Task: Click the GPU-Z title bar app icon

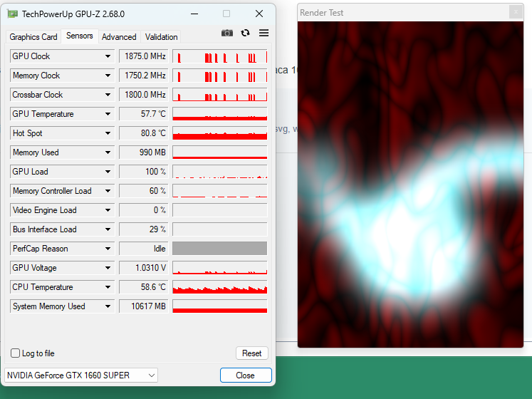Action: [x=13, y=14]
